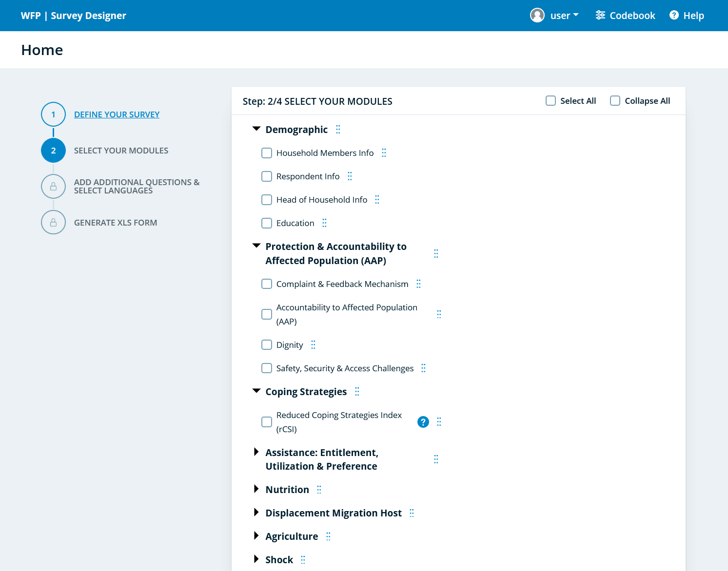This screenshot has height=571, width=728.
Task: Open the Help page
Action: 687,16
